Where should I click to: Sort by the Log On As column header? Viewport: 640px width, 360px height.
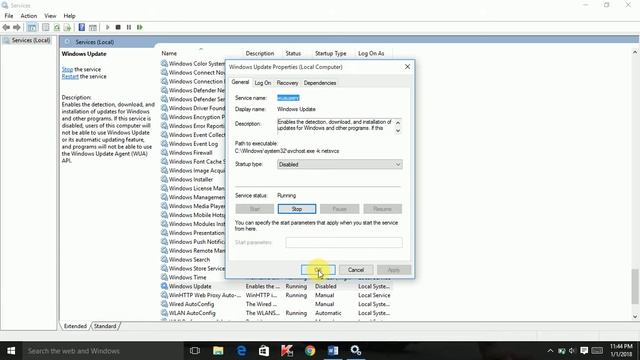tap(371, 53)
